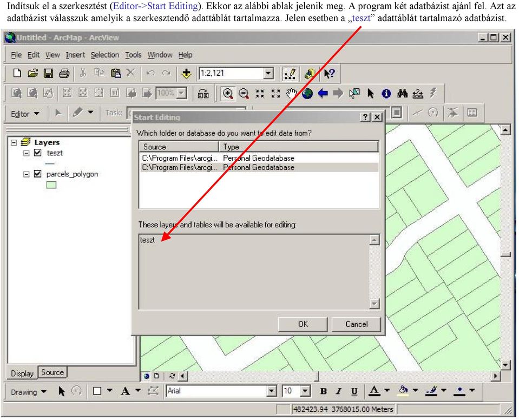Select the Zoom In tool
Image resolution: width=519 pixels, height=420 pixels.
(x=228, y=93)
